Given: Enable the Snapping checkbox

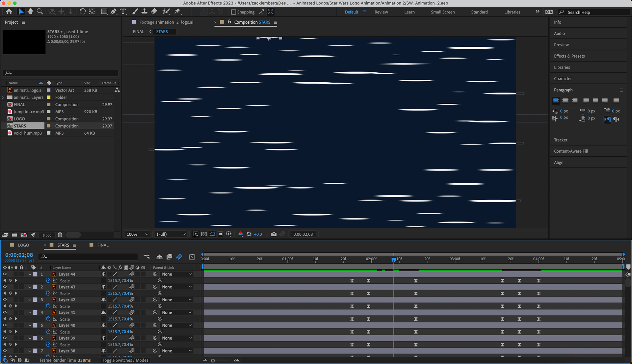Looking at the screenshot, I should coord(234,12).
